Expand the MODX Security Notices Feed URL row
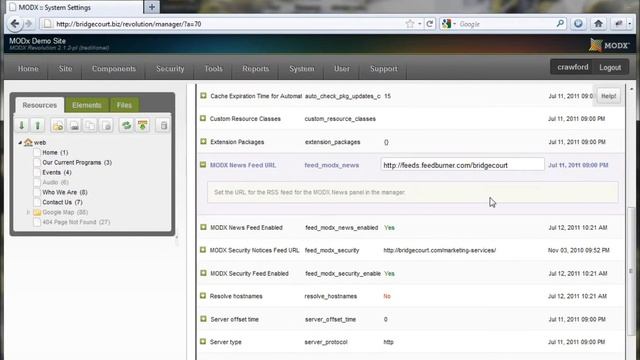This screenshot has height=360, width=640. 203,250
